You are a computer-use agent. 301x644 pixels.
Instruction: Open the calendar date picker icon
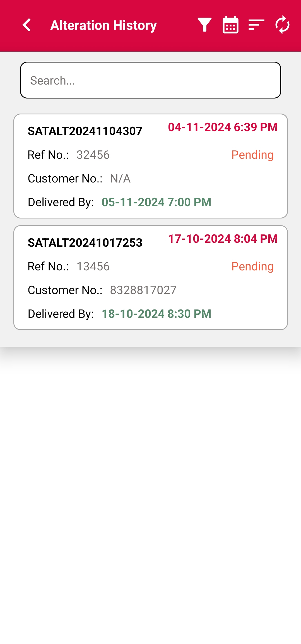pos(230,25)
